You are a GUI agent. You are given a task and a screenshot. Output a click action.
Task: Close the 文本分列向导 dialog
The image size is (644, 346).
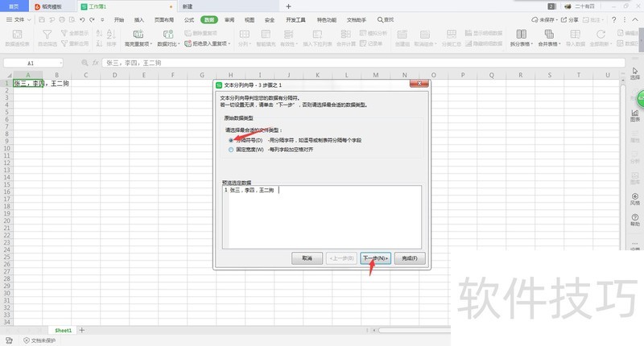click(x=419, y=84)
